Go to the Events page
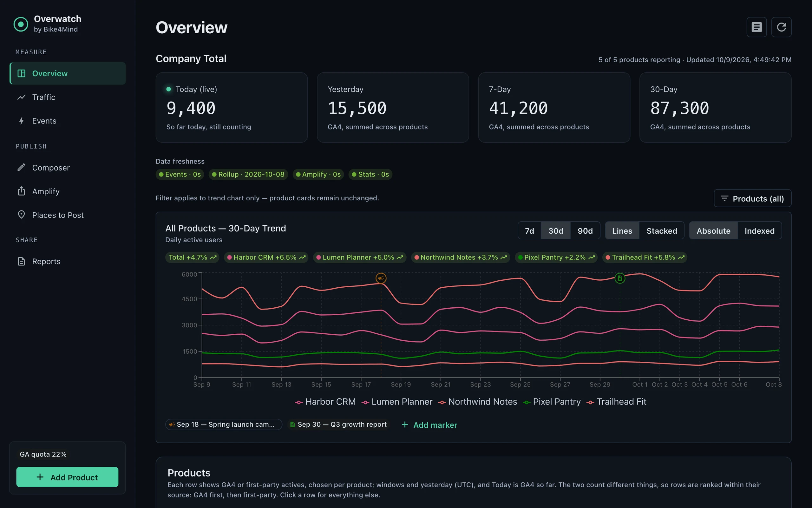Image resolution: width=812 pixels, height=508 pixels. [x=68, y=121]
